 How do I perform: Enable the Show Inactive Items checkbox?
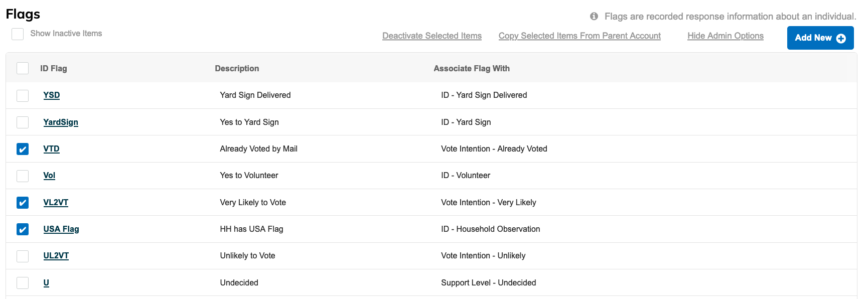18,34
